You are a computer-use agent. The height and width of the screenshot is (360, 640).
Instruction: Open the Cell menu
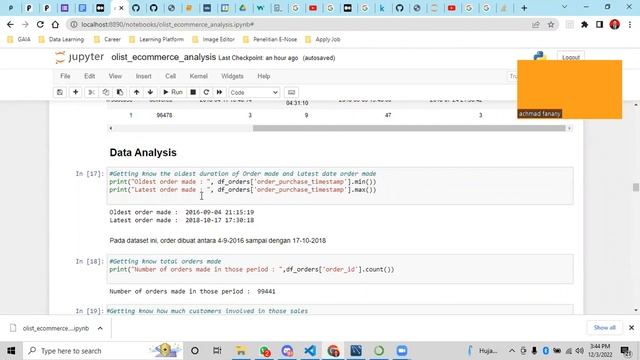click(x=170, y=76)
